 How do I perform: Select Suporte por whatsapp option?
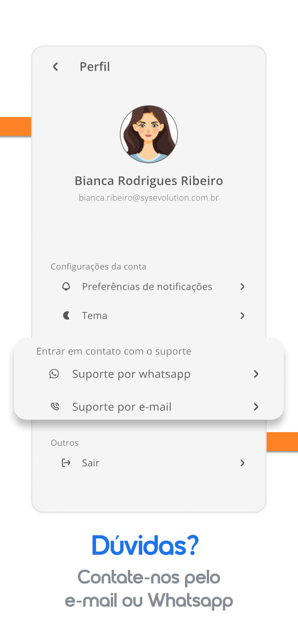153,374
